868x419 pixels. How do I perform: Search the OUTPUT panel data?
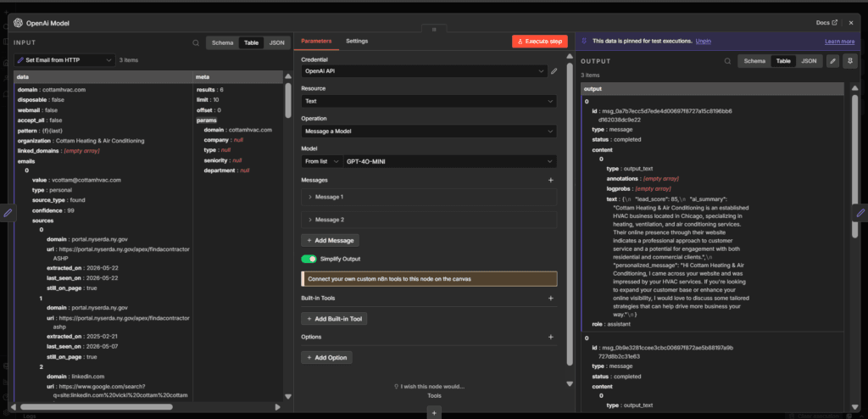(x=727, y=62)
